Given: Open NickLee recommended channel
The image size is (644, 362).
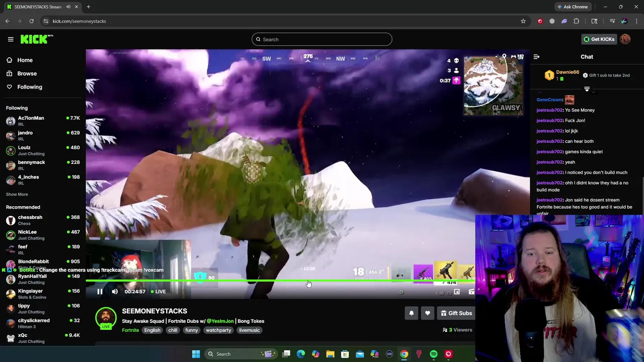Looking at the screenshot, I should click(43, 235).
